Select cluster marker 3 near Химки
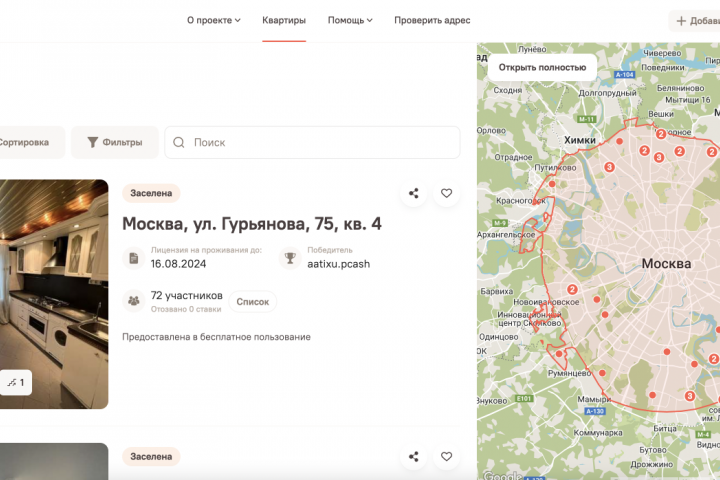The image size is (720, 480). pos(609,167)
